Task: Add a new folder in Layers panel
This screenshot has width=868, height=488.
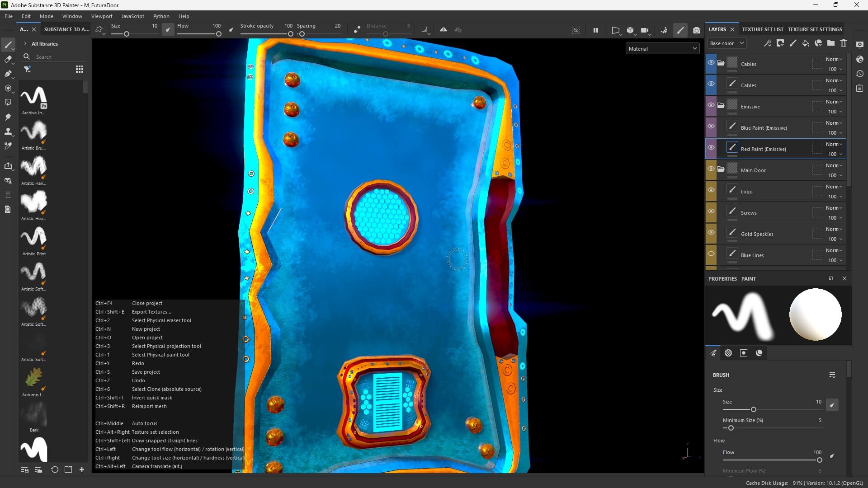Action: pyautogui.click(x=831, y=43)
